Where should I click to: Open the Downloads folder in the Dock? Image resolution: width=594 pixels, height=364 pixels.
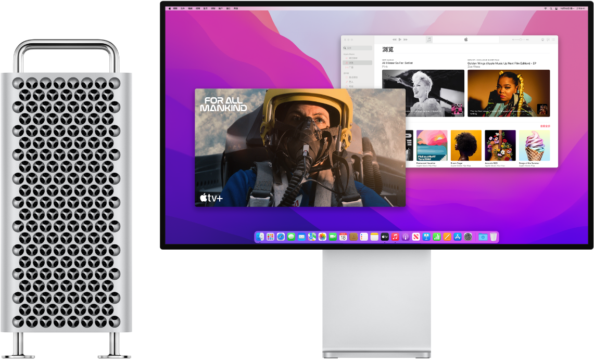click(483, 237)
